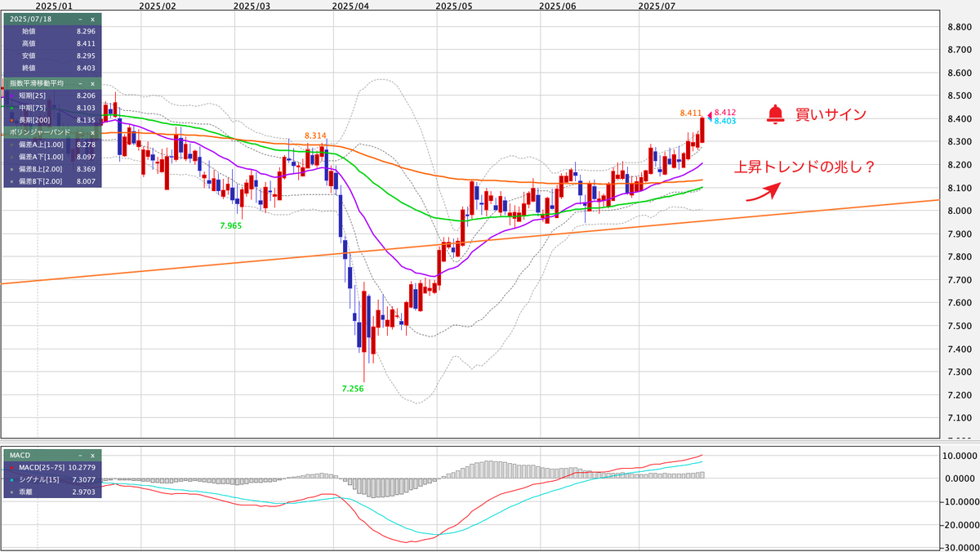The height and width of the screenshot is (552, 980).
Task: Click the 2025/05 date axis label
Action: pyautogui.click(x=455, y=6)
